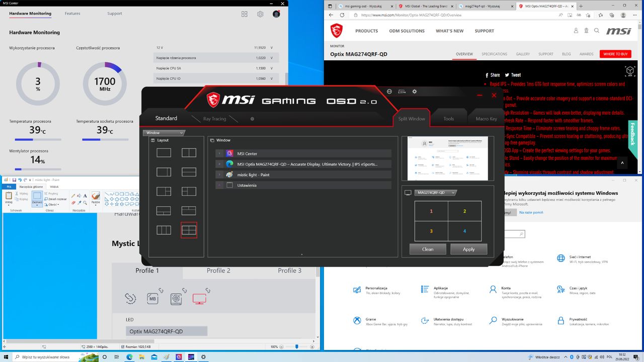Viewport: 644px width, 362px height.
Task: Click the Apply button in Split Window
Action: [x=468, y=248]
